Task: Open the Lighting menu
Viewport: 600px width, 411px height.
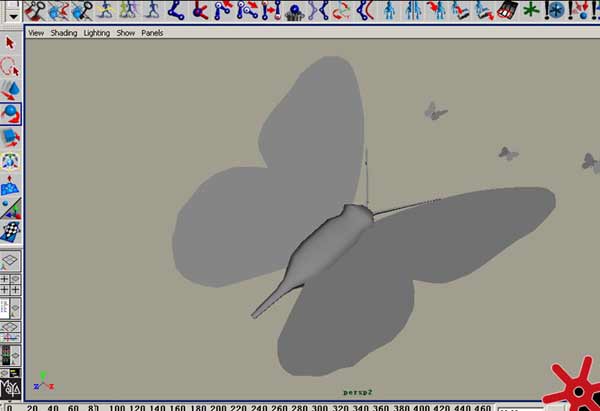Action: pyautogui.click(x=96, y=33)
